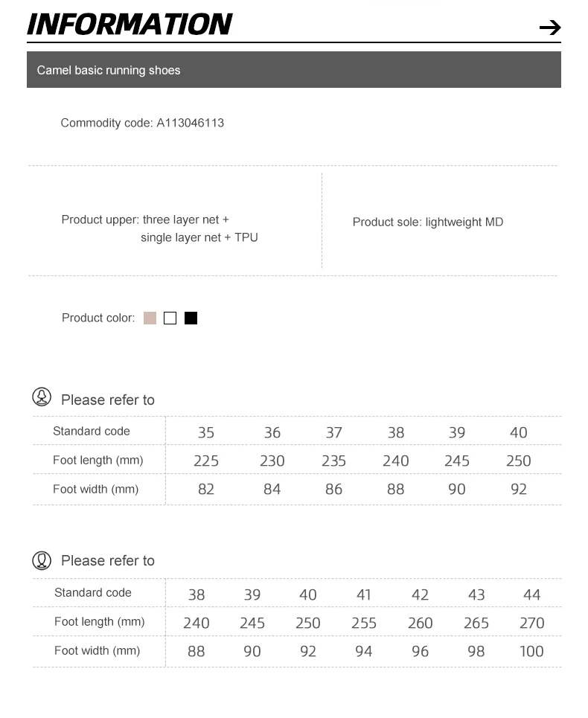Select the black product color swatch

point(191,318)
